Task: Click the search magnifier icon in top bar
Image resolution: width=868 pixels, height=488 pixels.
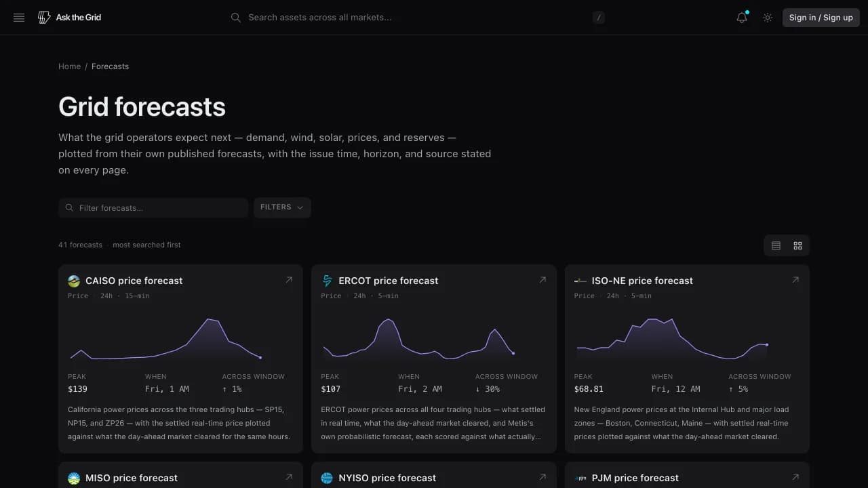Action: pyautogui.click(x=236, y=18)
